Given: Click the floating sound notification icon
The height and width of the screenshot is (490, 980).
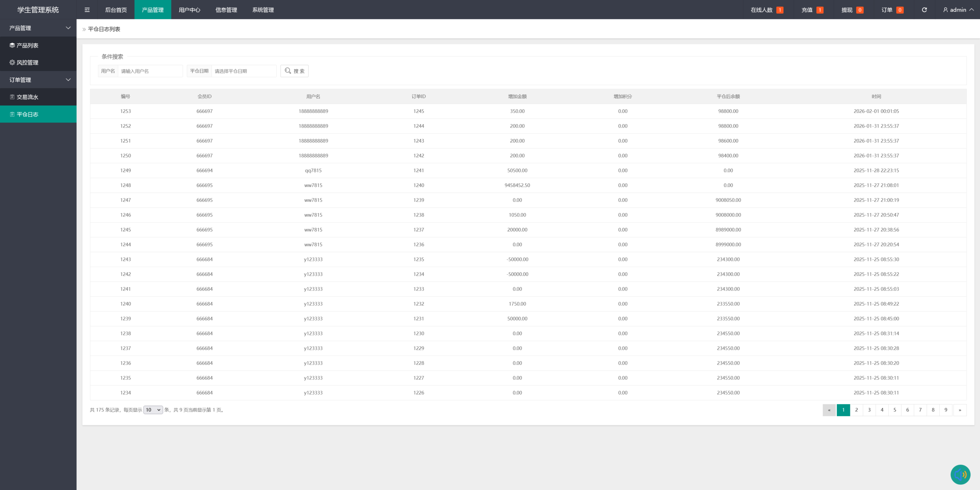Looking at the screenshot, I should [960, 474].
